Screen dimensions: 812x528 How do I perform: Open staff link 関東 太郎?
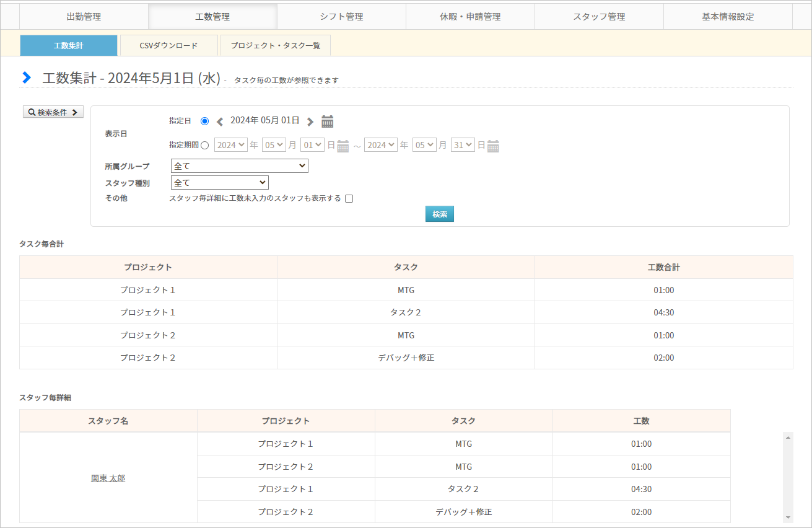[x=108, y=478]
